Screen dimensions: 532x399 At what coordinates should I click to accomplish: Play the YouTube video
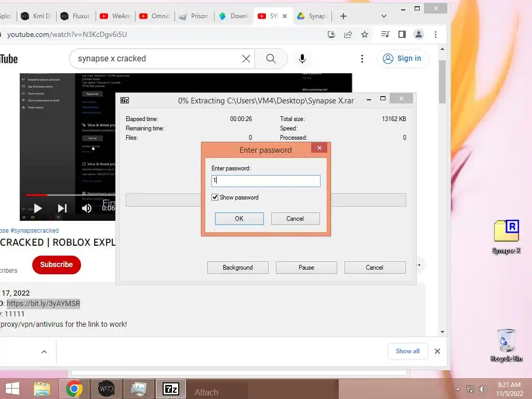(38, 208)
